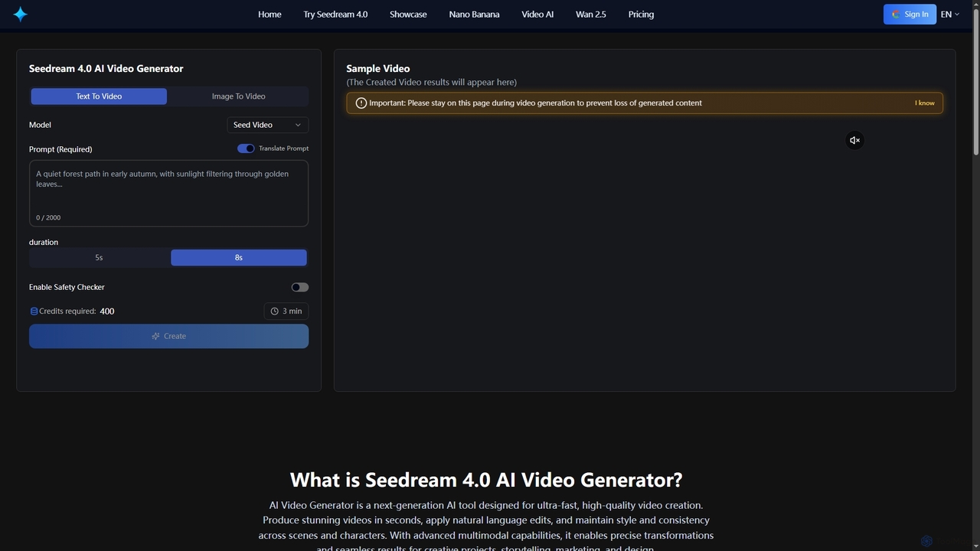Unmute the sample video speaker icon
This screenshot has height=551, width=980.
point(854,140)
